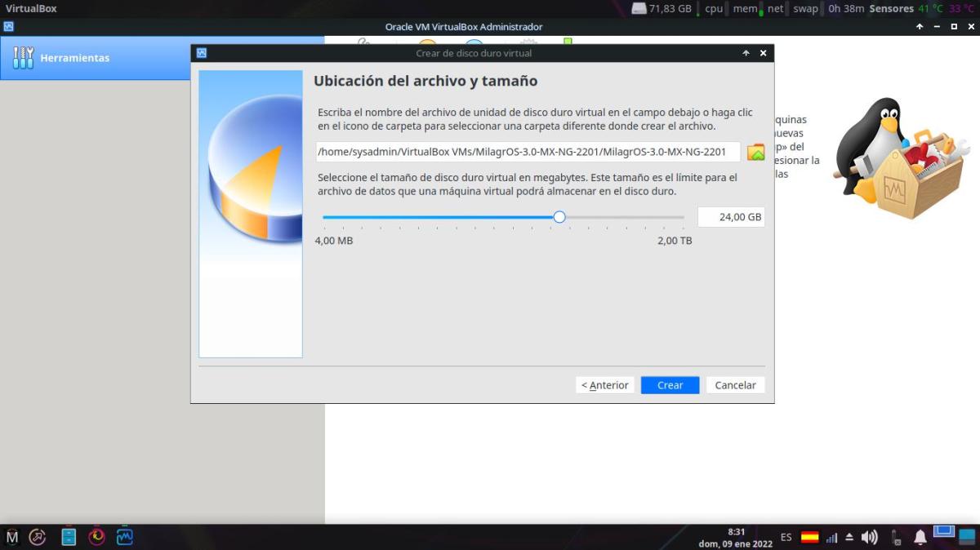The image size is (980, 550).
Task: Open the volume control in system tray
Action: (870, 537)
